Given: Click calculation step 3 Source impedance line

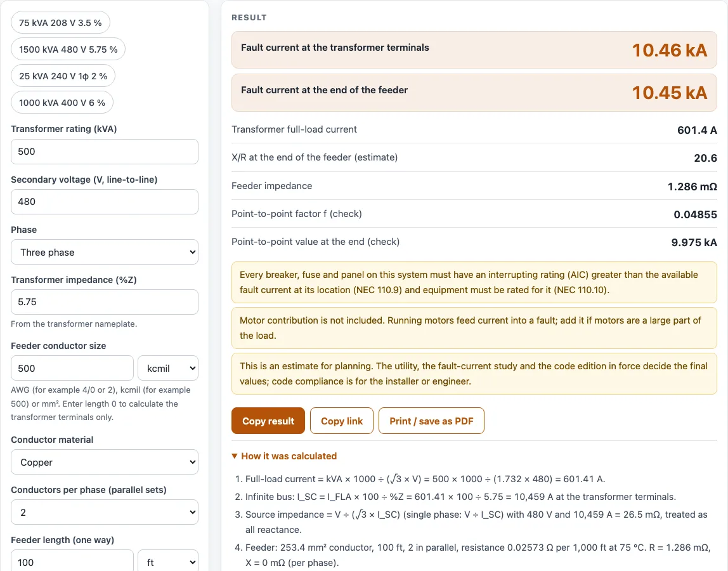Looking at the screenshot, I should [476, 522].
